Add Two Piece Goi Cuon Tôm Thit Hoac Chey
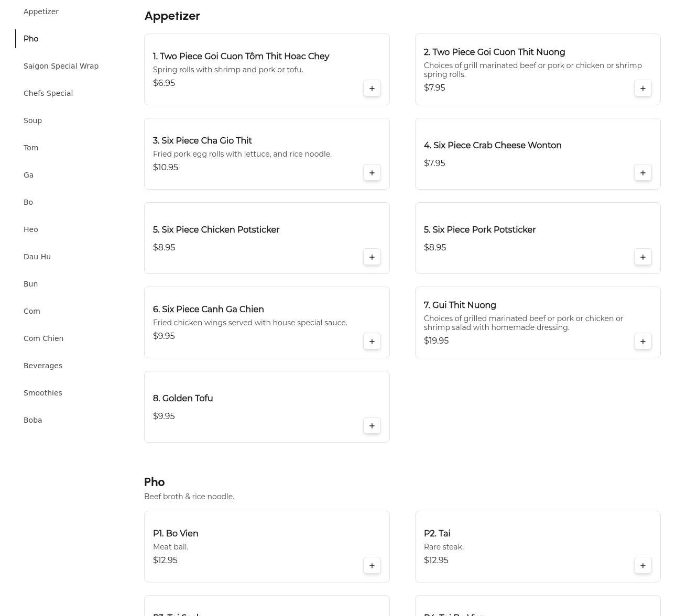Viewport: 676px width, 616px height. 372,89
